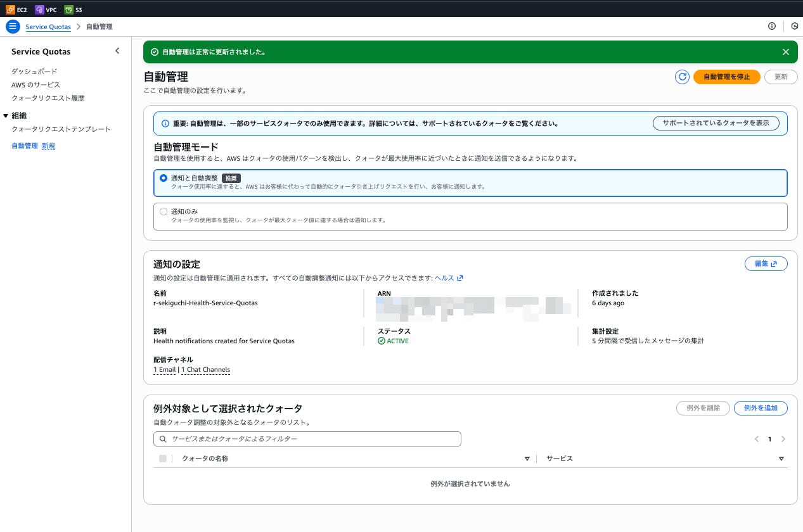The image size is (803, 532).
Task: Collapse the Service Quotas sidebar
Action: coord(117,51)
